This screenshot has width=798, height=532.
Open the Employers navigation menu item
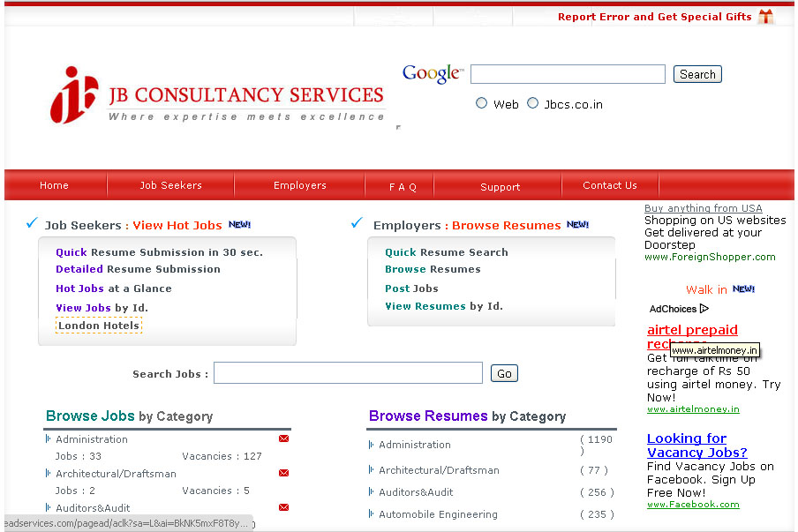click(299, 185)
